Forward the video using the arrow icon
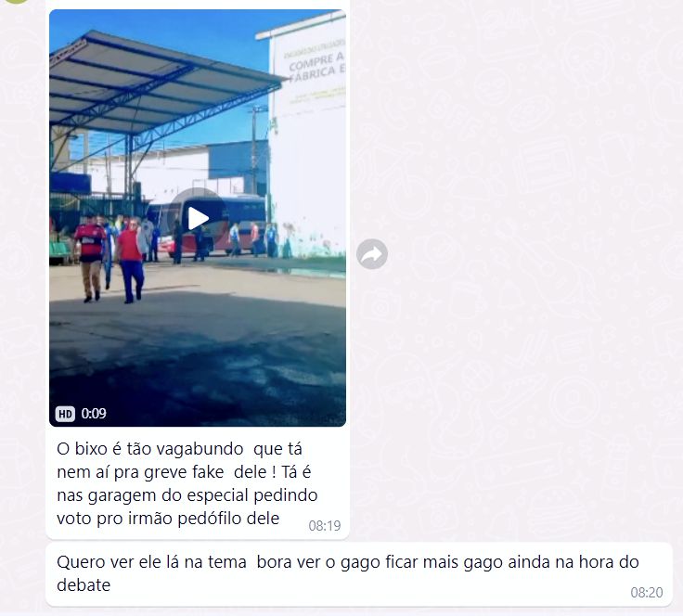Viewport: 683px width, 616px height. [x=372, y=254]
